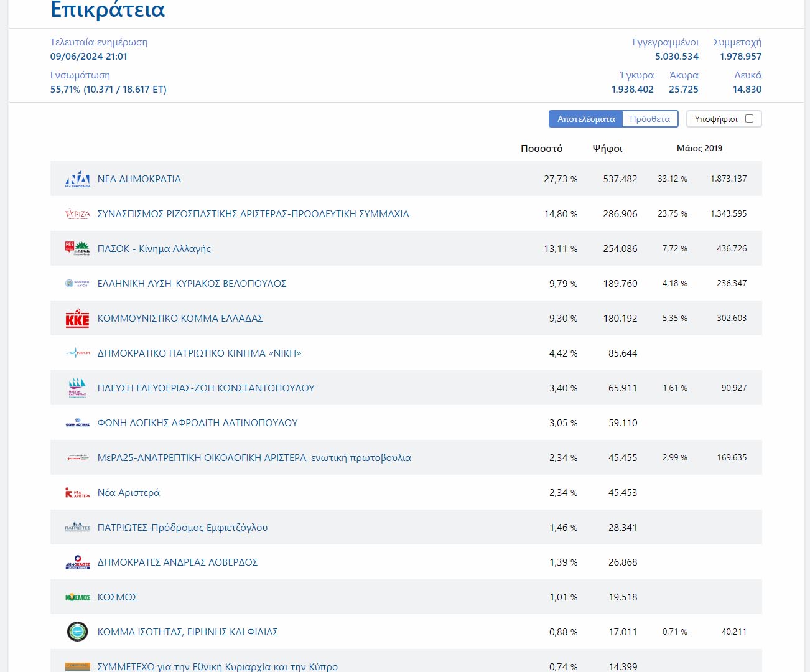810x672 pixels.
Task: Click the ΠΑΣΟΚ party logo
Action: 78,249
